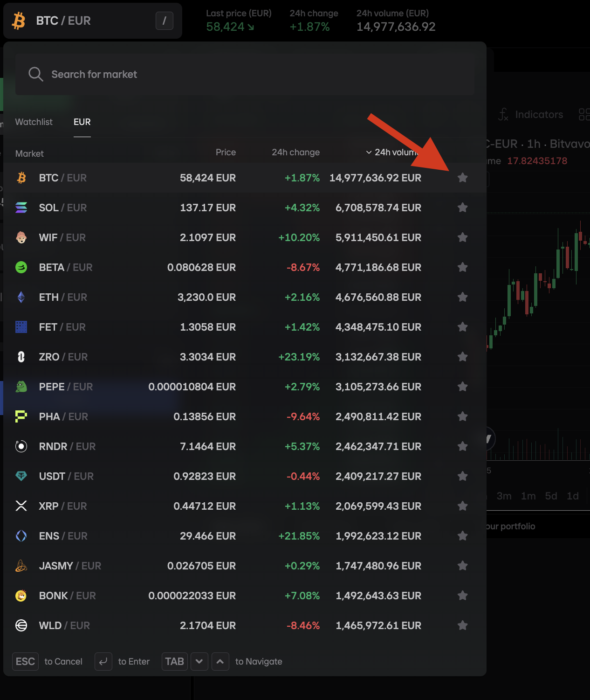Click the XRP/EUR star icon
Viewport: 590px width, 700px height.
[462, 506]
